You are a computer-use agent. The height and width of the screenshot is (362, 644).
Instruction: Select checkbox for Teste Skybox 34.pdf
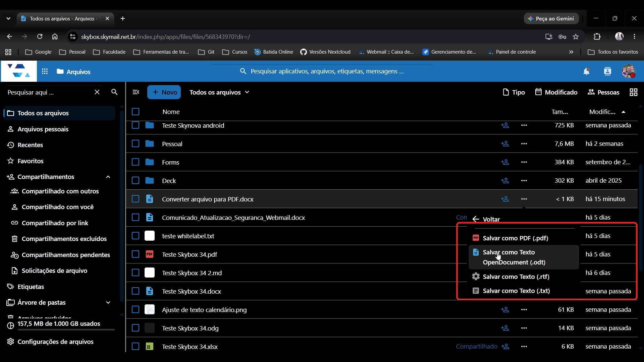click(x=136, y=254)
